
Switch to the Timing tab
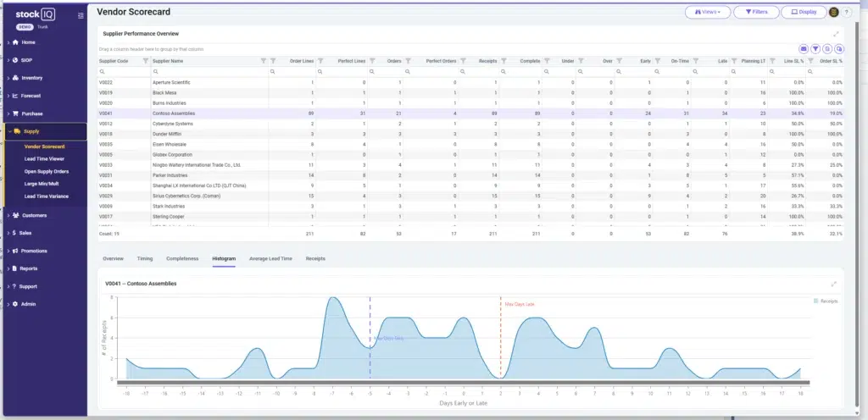[x=144, y=258]
